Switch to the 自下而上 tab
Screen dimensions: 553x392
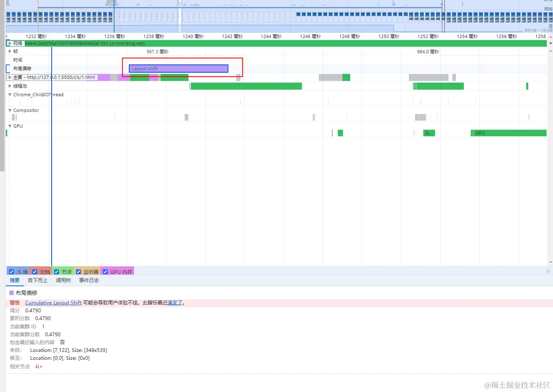[38, 280]
